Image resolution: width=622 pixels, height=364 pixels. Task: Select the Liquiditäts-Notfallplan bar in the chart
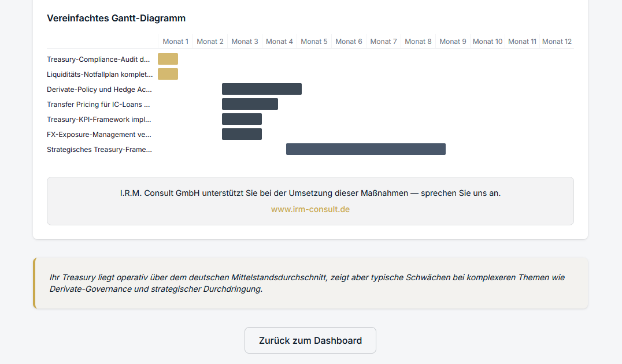coord(168,73)
